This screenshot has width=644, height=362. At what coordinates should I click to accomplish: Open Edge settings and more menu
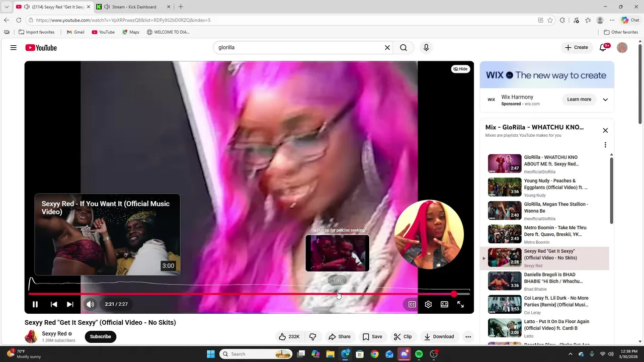click(x=612, y=20)
